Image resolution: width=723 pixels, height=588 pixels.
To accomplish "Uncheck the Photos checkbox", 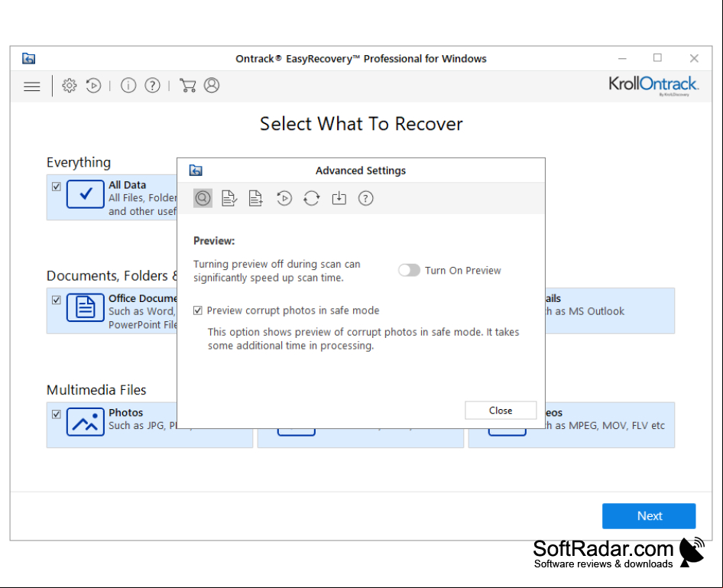I will click(x=57, y=414).
